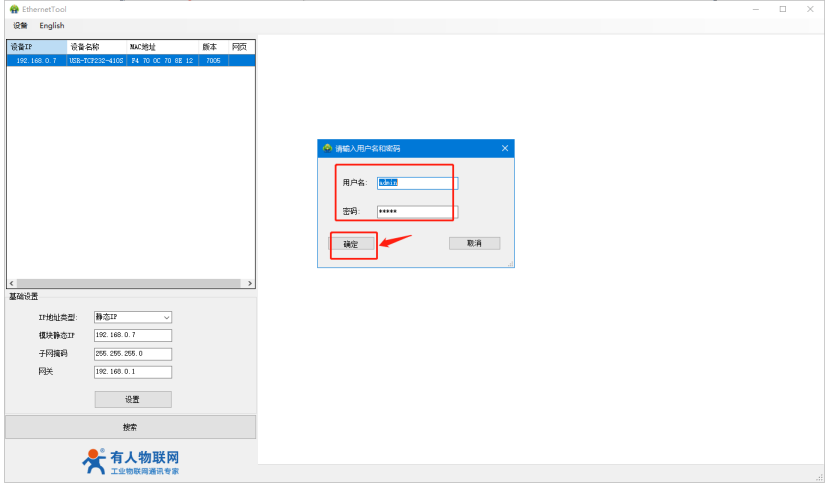The width and height of the screenshot is (830, 488).
Task: Click the login dialog title icon
Action: point(327,148)
